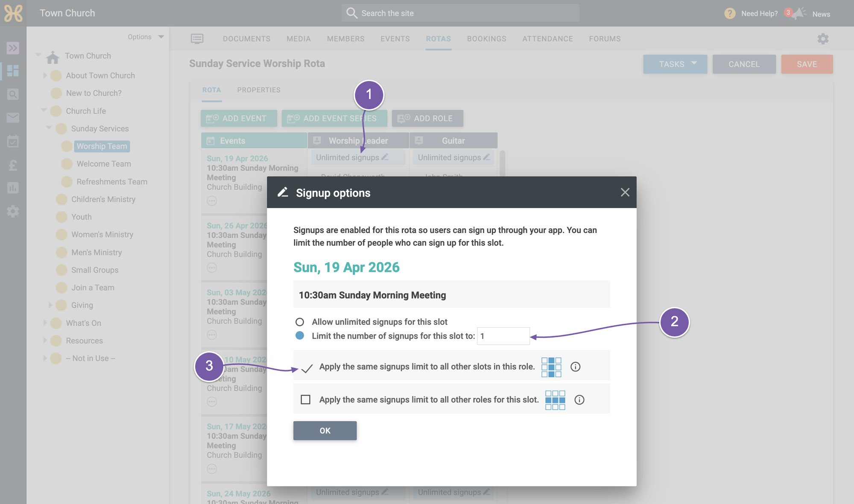Click the signups limit number field

click(503, 336)
